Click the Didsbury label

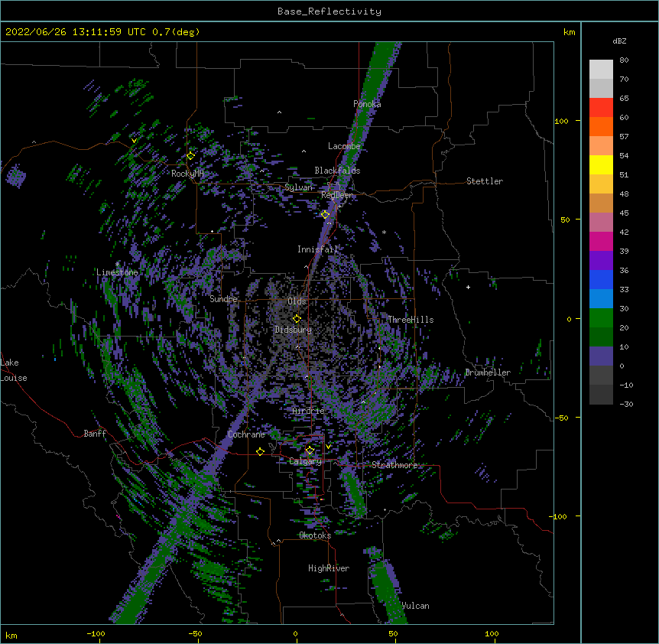294,330
